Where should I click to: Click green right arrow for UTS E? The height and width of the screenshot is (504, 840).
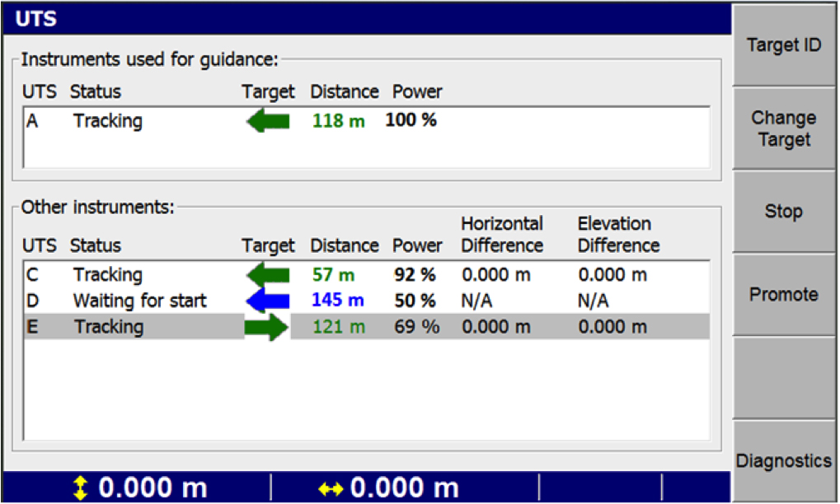point(267,327)
